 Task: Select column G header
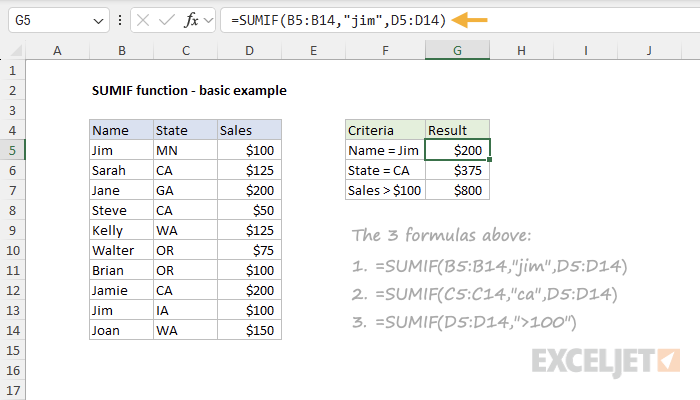tap(458, 50)
